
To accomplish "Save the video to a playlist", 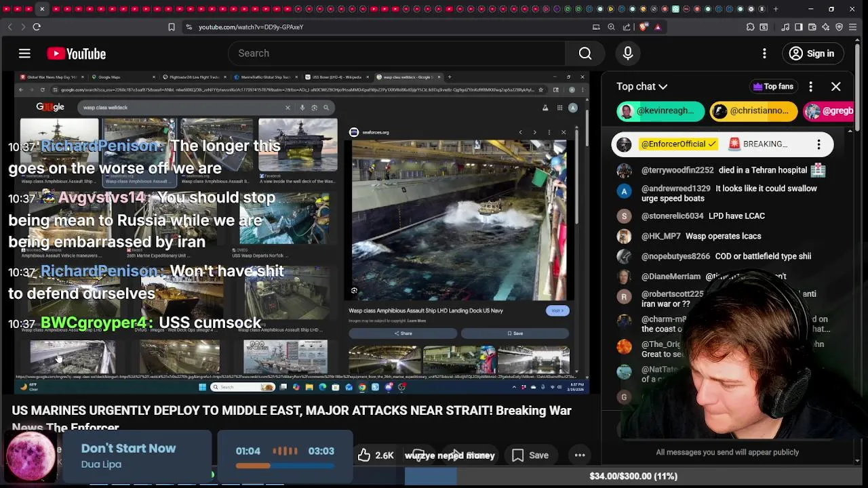I will 530,455.
